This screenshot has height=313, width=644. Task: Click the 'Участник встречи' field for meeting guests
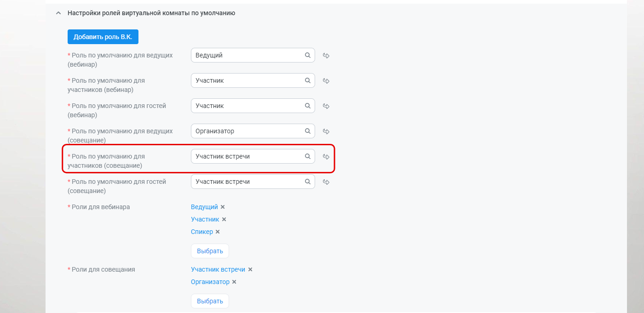coord(253,182)
